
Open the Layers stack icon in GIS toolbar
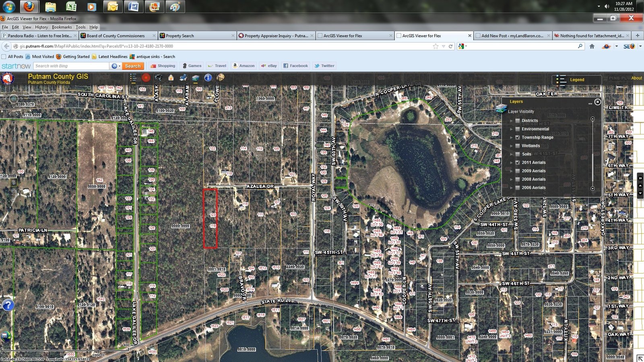tap(196, 78)
